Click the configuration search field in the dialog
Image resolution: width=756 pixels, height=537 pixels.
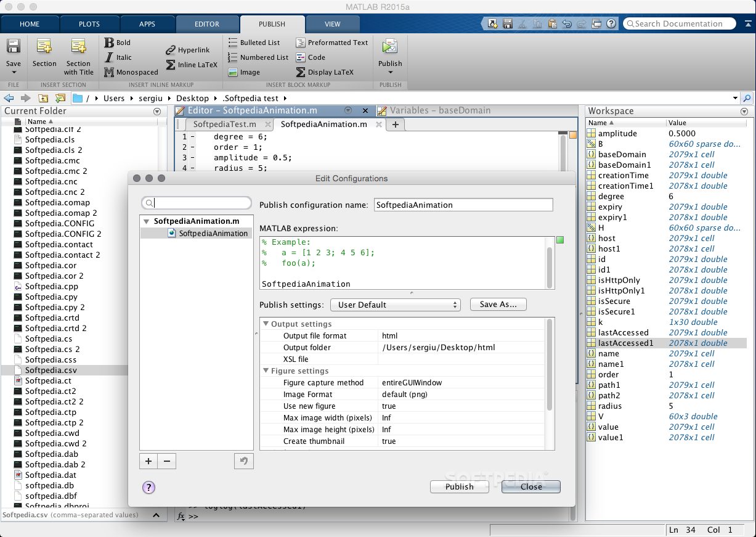[197, 203]
